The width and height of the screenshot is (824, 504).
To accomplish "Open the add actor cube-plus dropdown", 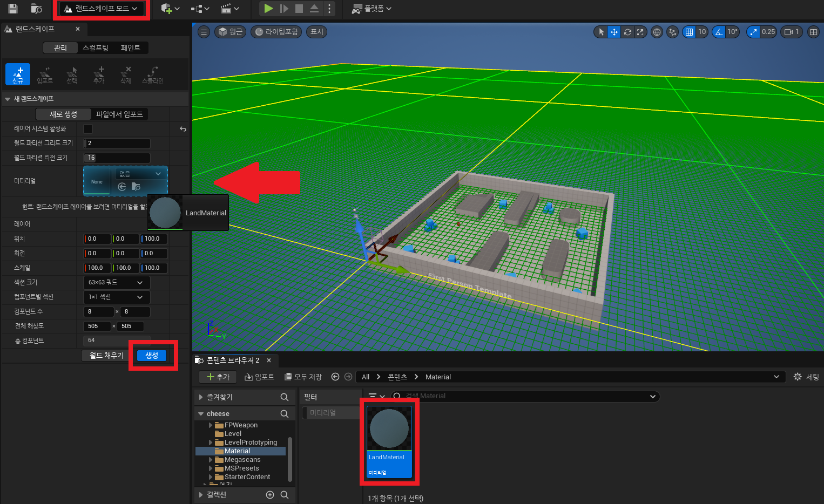I will click(170, 9).
